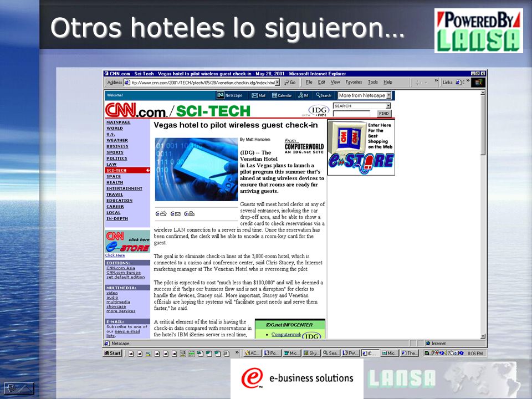
Task: Click Search on the Netscape bar
Action: [324, 95]
